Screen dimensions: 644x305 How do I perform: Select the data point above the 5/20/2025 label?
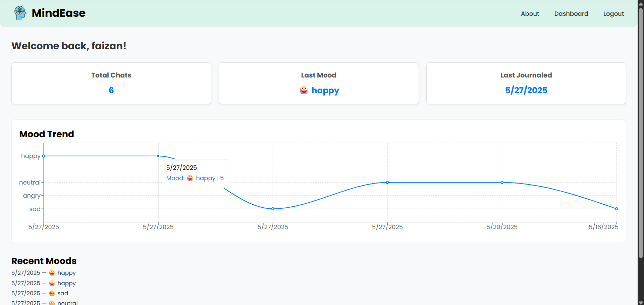502,183
